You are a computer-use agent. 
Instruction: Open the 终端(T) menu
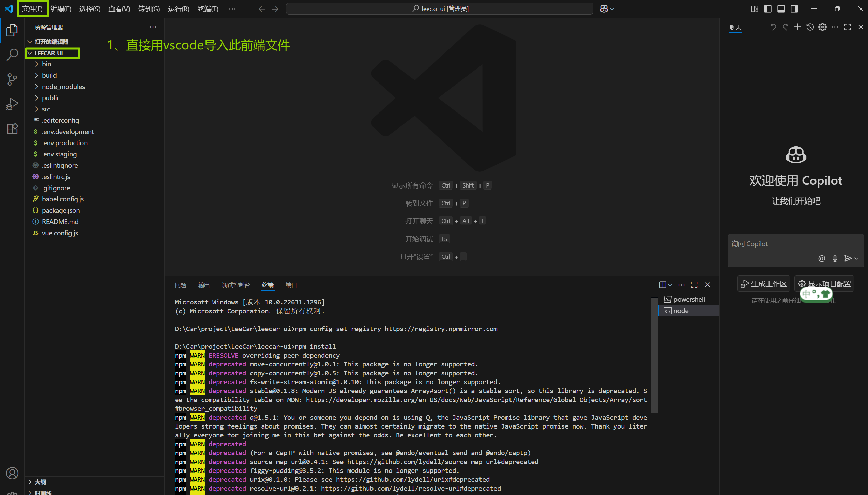(208, 9)
